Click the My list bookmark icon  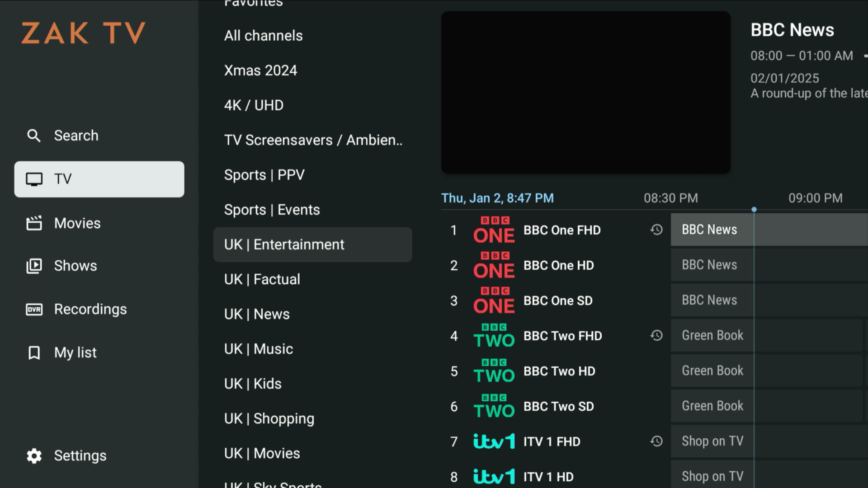click(34, 353)
